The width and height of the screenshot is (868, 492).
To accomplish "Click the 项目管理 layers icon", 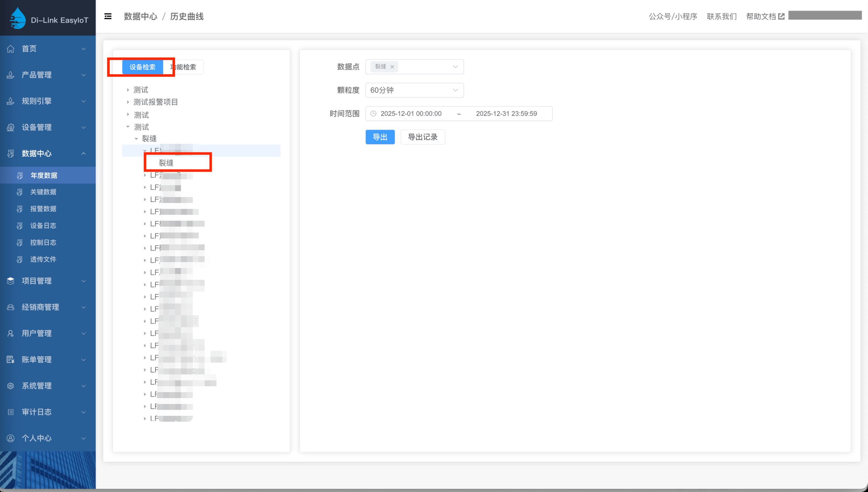I will coord(11,281).
